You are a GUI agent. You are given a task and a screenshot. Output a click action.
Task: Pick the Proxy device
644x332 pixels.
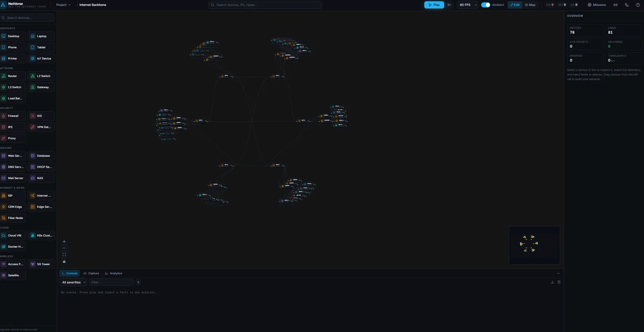tap(12, 138)
